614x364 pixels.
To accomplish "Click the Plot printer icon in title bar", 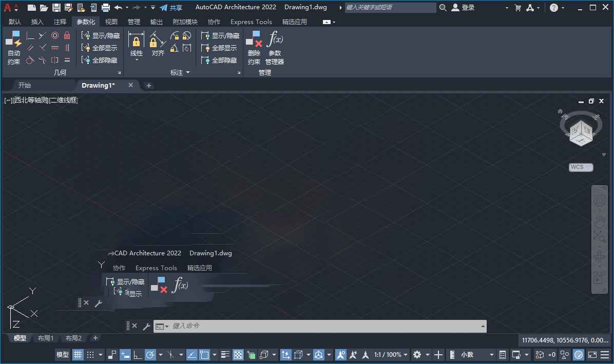I will [106, 7].
